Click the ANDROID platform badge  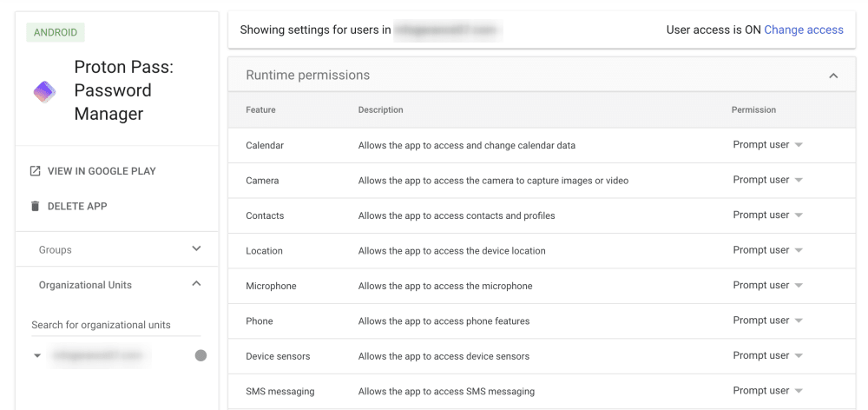coord(56,33)
